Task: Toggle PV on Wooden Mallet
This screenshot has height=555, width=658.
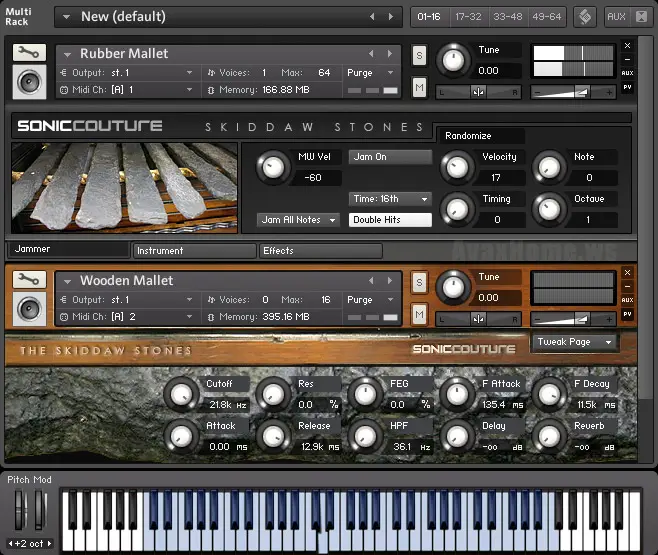Action: 627,314
